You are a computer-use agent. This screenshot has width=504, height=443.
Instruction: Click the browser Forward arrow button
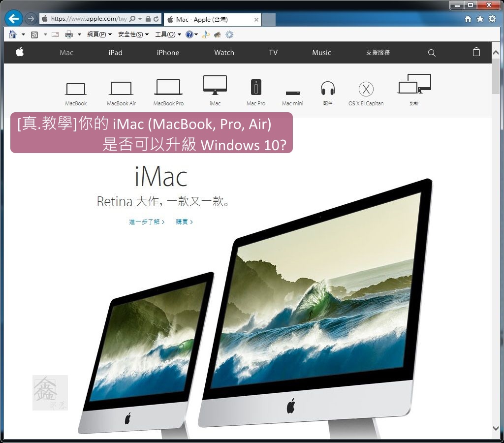(31, 19)
